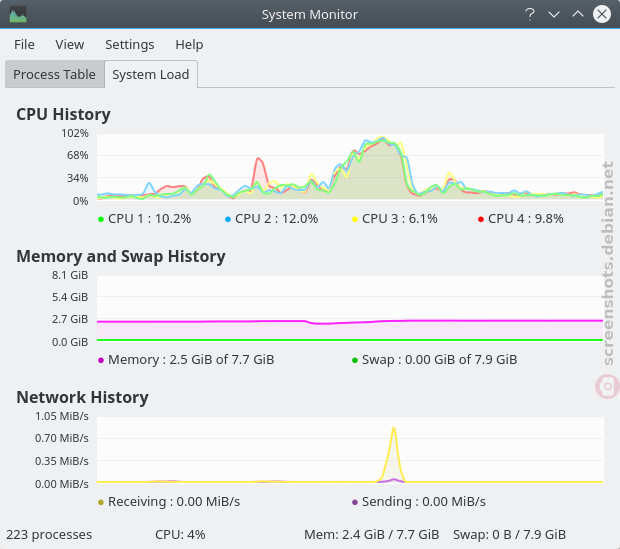Click '223 processes' in status bar

point(49,535)
